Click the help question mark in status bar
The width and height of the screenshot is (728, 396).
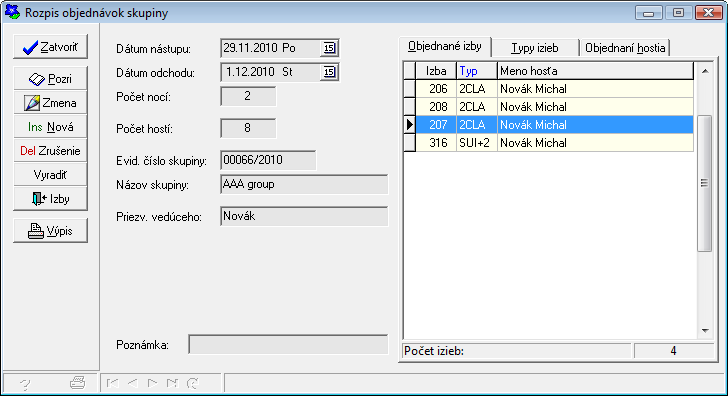26,383
